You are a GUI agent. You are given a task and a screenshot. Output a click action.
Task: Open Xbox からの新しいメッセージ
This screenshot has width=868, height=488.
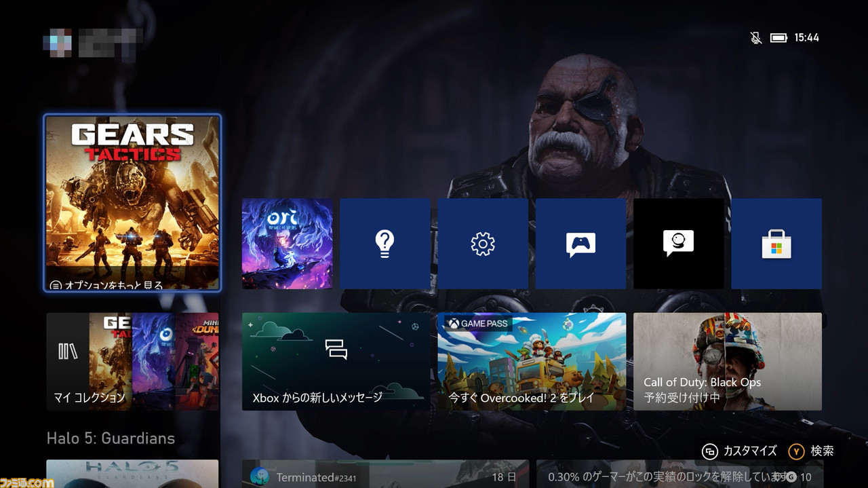(336, 361)
